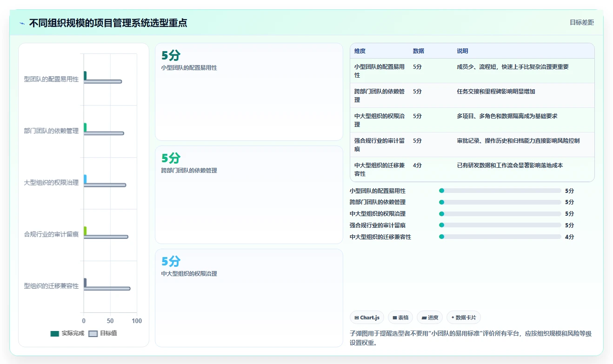Click the target bar for 权限治理 in chart
613x364 pixels.
click(x=105, y=185)
